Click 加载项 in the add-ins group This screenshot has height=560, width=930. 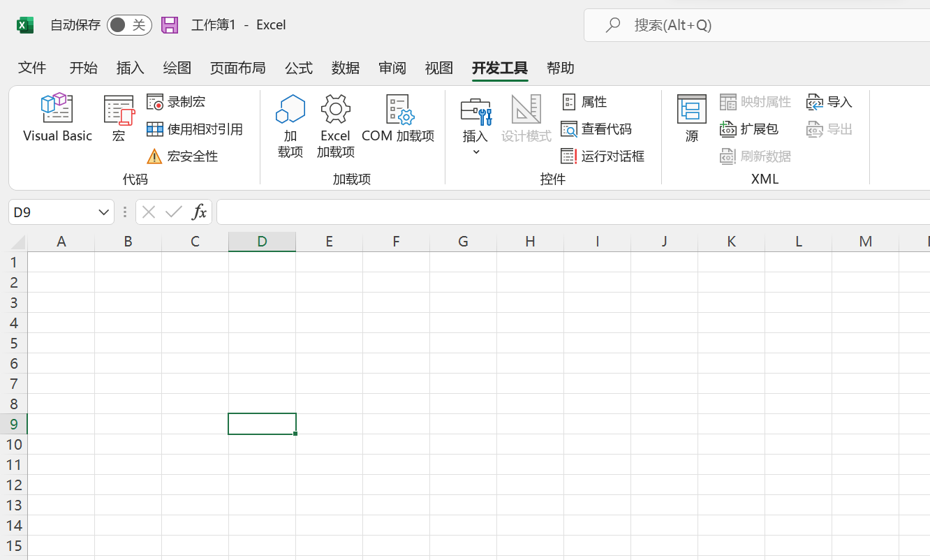coord(290,126)
